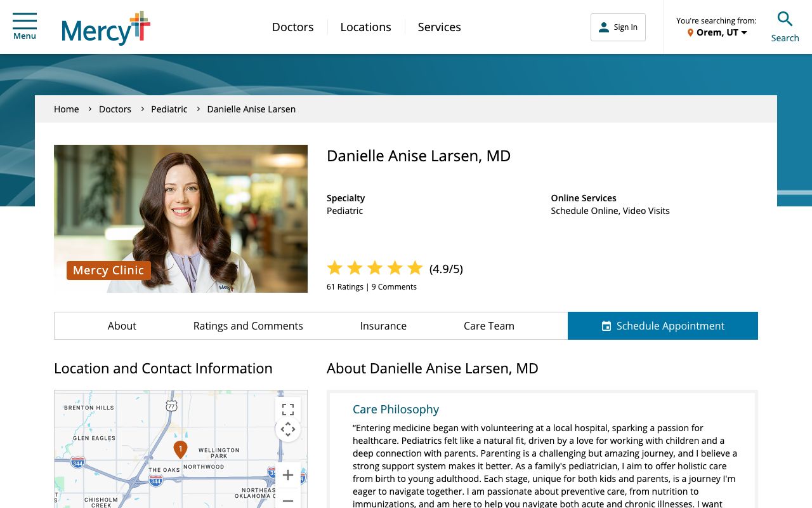This screenshot has width=812, height=508.
Task: Click the Search magnifier icon
Action: point(785,19)
